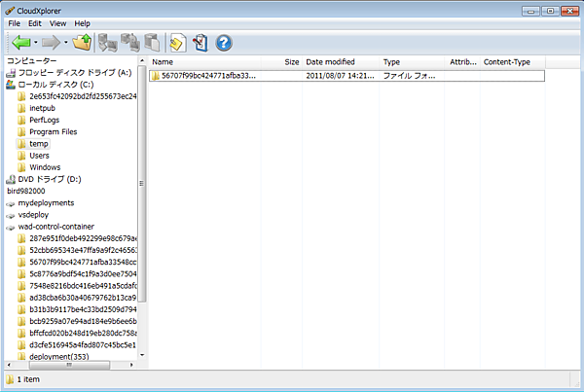Select the 56707f99bc42 folder in tree
The image size is (584, 392).
click(x=77, y=262)
